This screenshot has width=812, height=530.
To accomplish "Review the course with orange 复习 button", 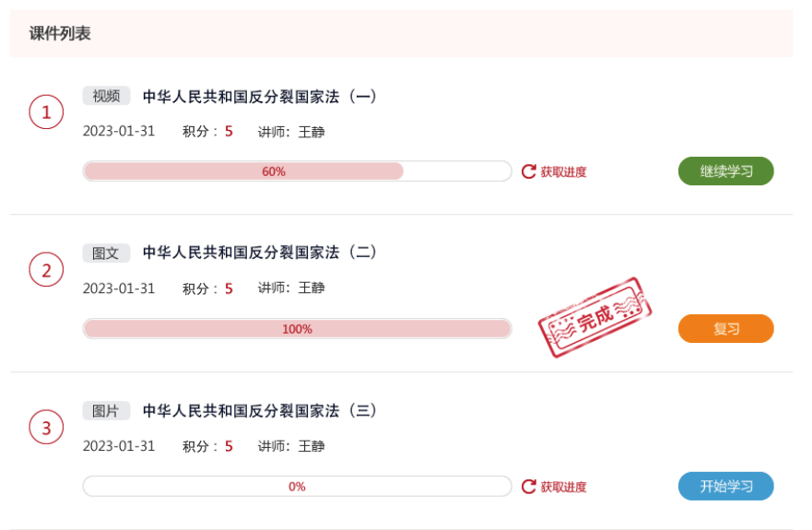I will coord(726,328).
